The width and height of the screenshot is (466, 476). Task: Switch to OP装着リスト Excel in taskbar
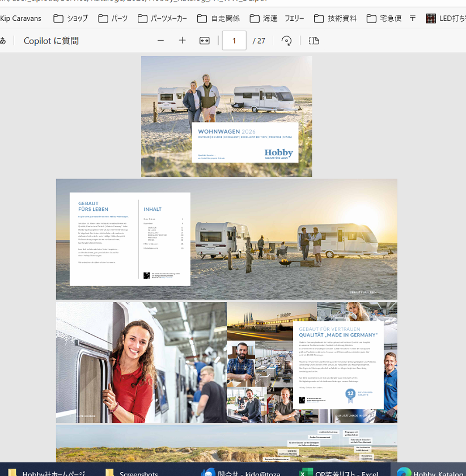[x=338, y=473]
